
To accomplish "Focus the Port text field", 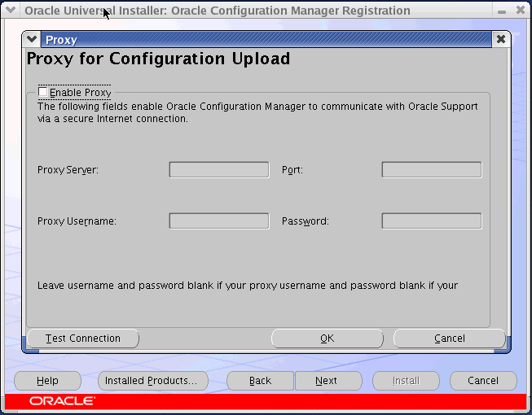I will pyautogui.click(x=431, y=170).
